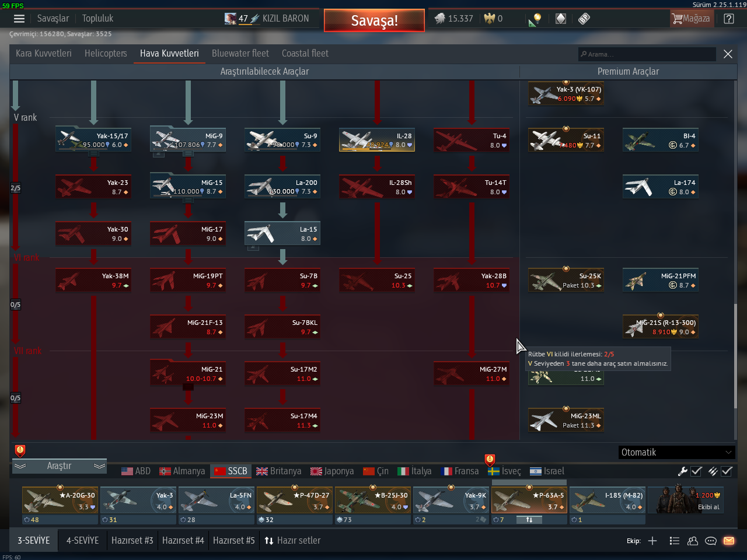This screenshot has height=560, width=747.
Task: Select the Su-25K premium pack vehicle
Action: 566,280
